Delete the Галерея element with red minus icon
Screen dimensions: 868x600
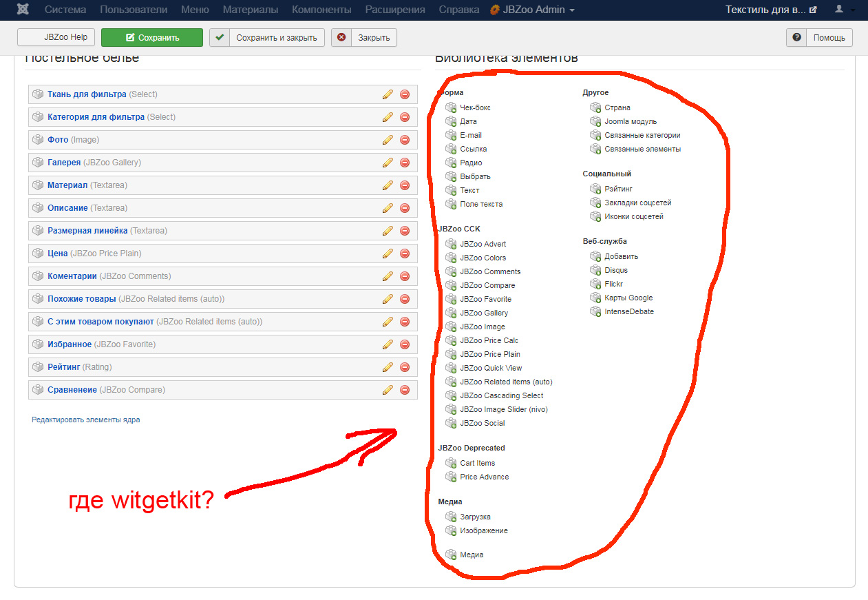(x=405, y=163)
